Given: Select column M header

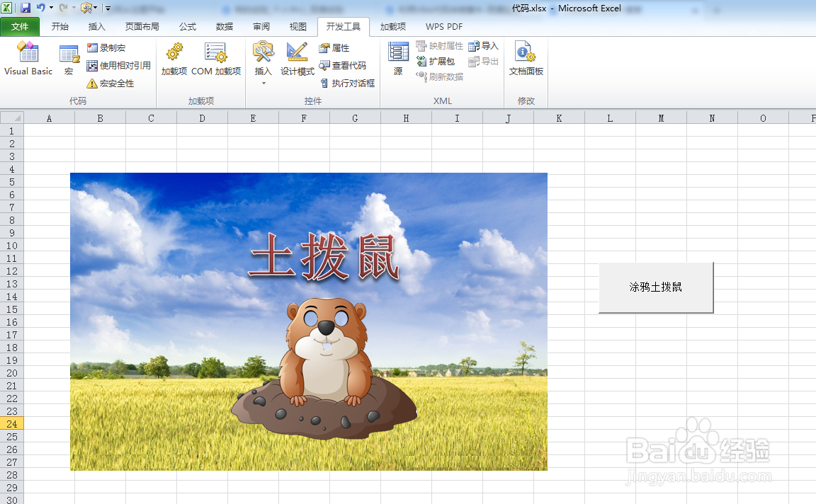Looking at the screenshot, I should click(661, 118).
